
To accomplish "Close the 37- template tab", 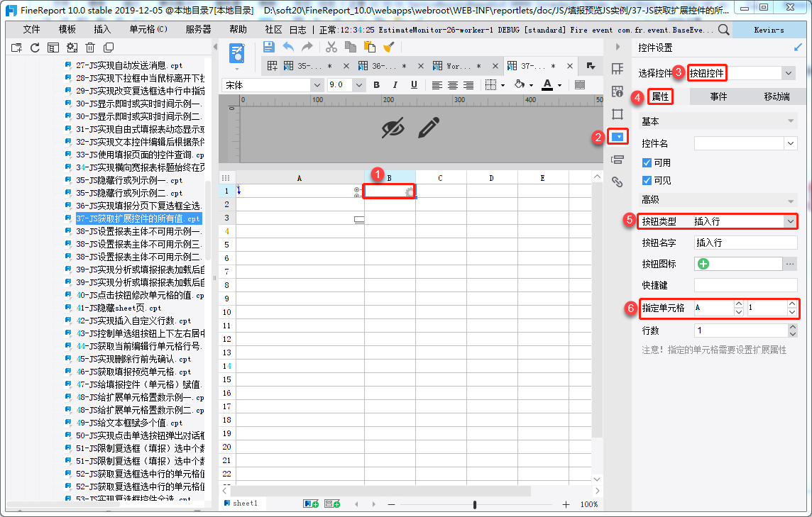I will [570, 66].
